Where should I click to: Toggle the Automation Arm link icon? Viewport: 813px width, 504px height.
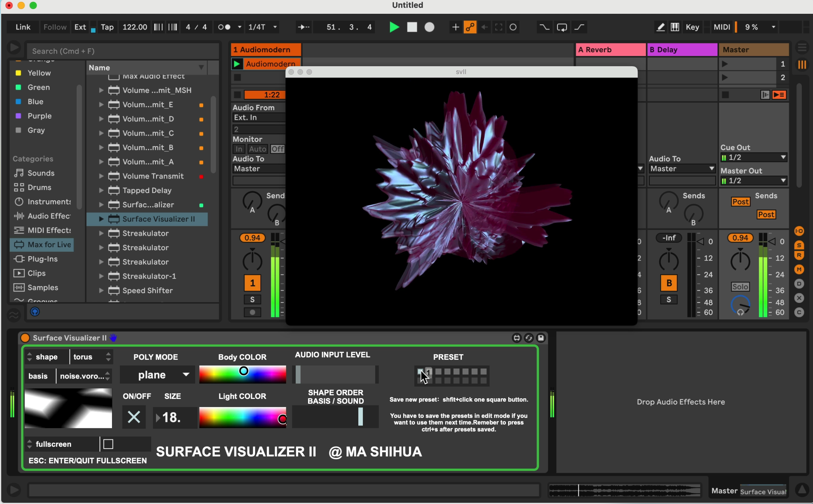coord(470,27)
